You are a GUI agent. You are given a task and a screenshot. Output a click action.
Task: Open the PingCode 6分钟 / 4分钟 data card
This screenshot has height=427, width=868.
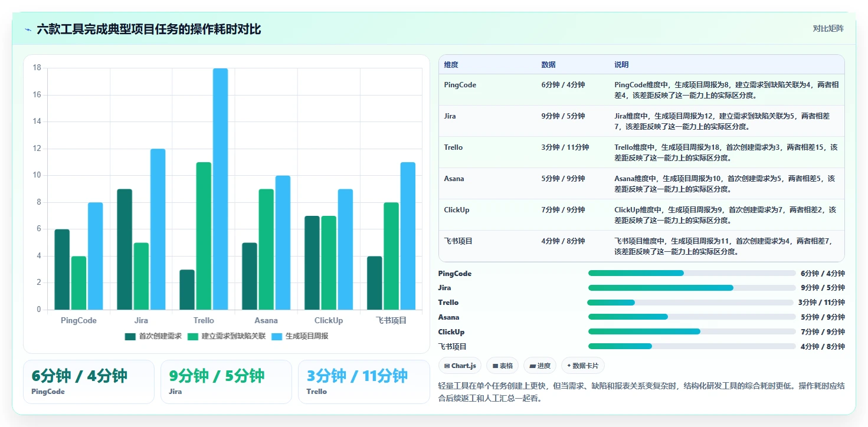89,382
